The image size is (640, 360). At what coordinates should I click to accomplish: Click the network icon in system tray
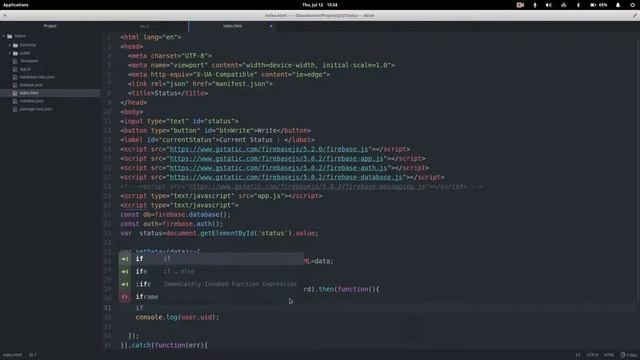(564, 5)
